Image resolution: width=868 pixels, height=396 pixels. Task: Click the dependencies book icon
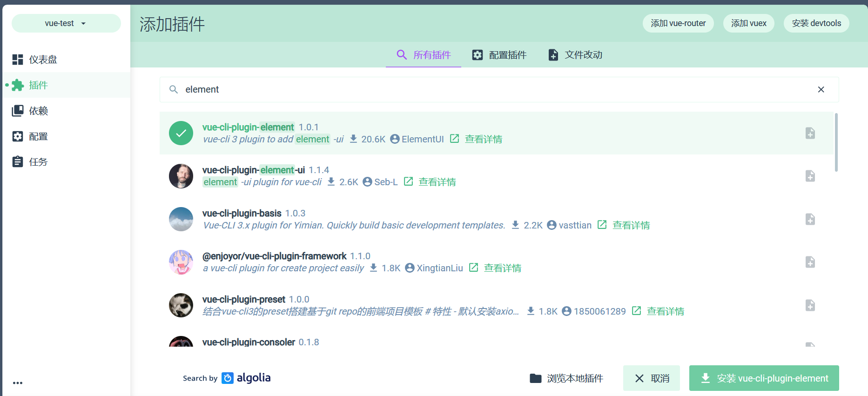[x=18, y=111]
